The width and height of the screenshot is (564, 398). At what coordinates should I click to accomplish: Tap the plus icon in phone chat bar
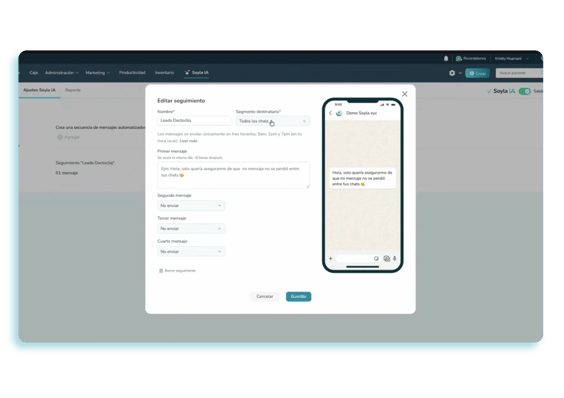(x=331, y=258)
